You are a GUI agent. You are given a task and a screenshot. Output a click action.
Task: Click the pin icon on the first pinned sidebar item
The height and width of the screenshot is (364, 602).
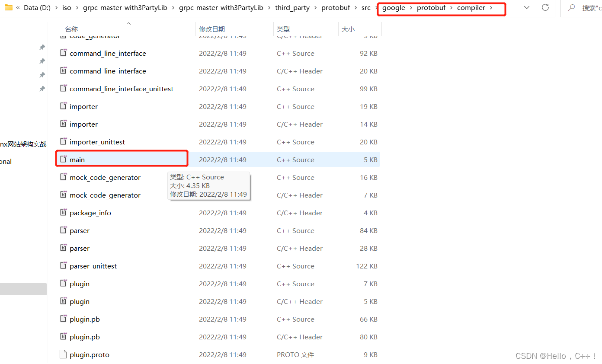click(42, 47)
